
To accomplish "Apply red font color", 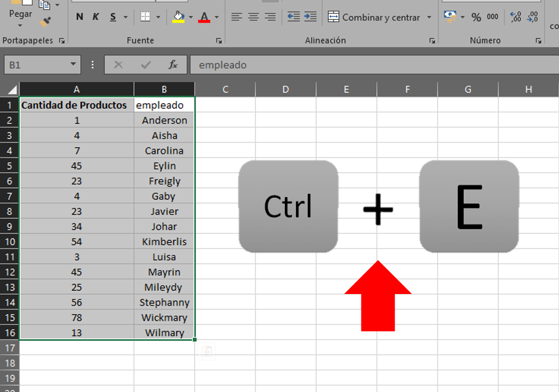I will (x=204, y=17).
